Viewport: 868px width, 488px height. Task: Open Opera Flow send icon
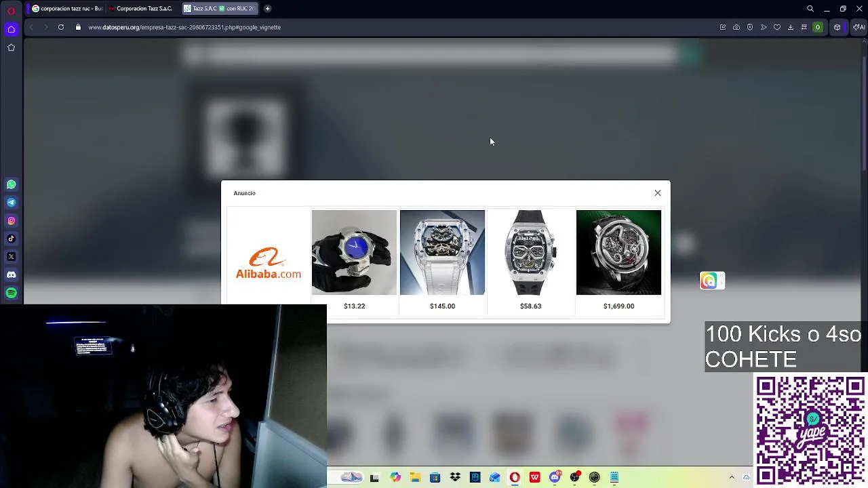tap(764, 27)
